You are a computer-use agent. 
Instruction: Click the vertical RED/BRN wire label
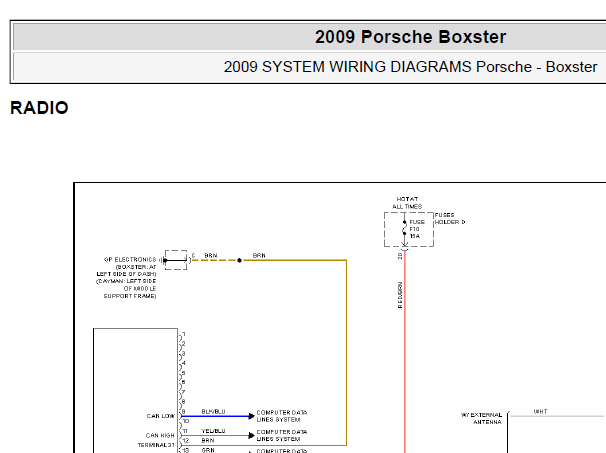400,295
